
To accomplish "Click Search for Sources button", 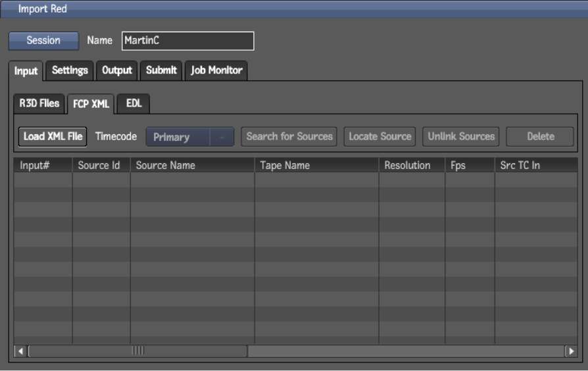I will tap(289, 137).
